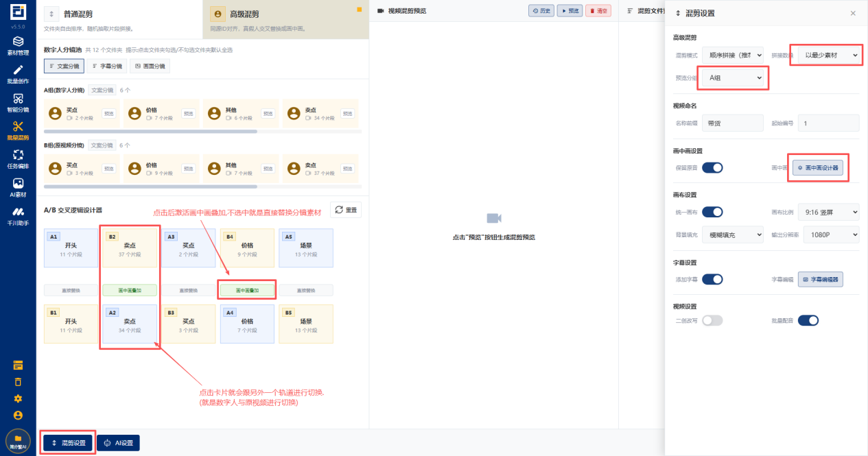
Task: Open the 混剪模式 顺序拼接 dropdown
Action: click(733, 54)
